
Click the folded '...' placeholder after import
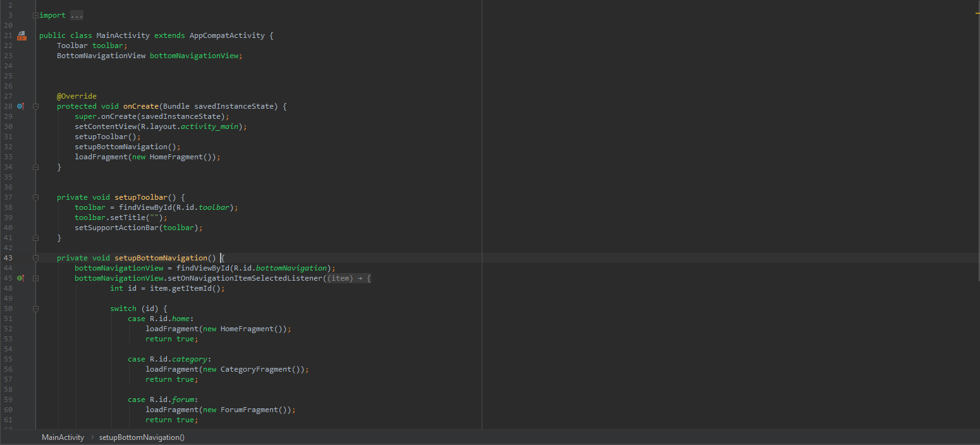point(77,15)
